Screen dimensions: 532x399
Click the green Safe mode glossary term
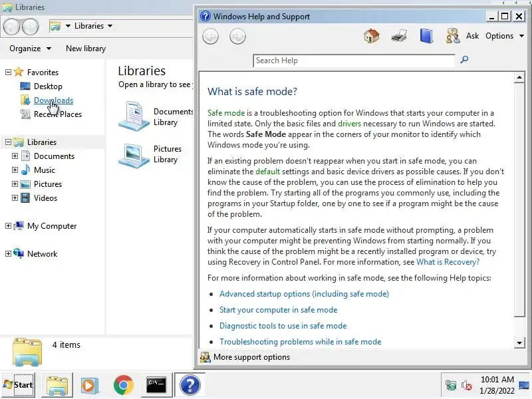pos(226,113)
